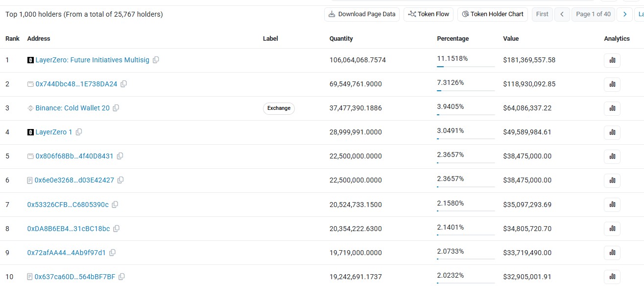Copy the LayerZero: Future Initiatives Multisig address
Screen dimensions: 644x286
156,60
